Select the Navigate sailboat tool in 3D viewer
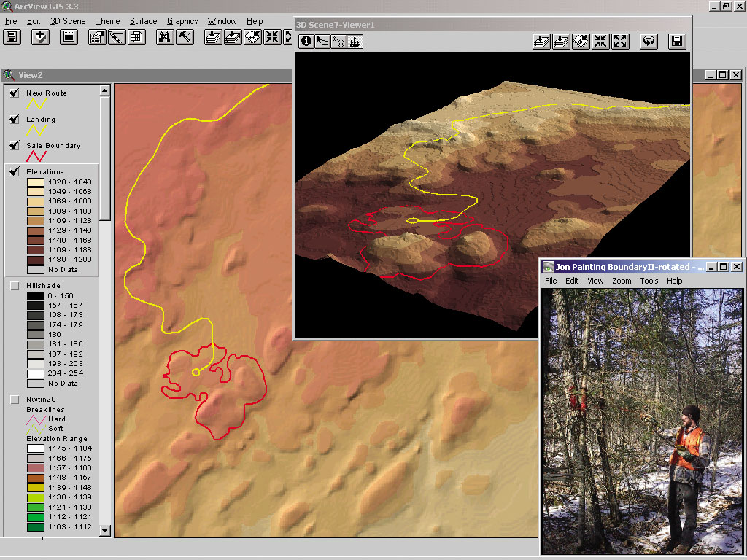 click(355, 42)
